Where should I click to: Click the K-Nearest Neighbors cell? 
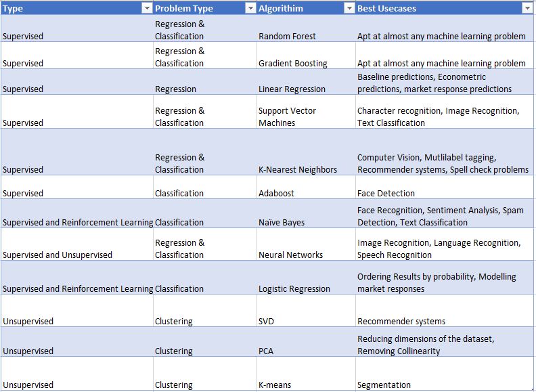(x=297, y=169)
